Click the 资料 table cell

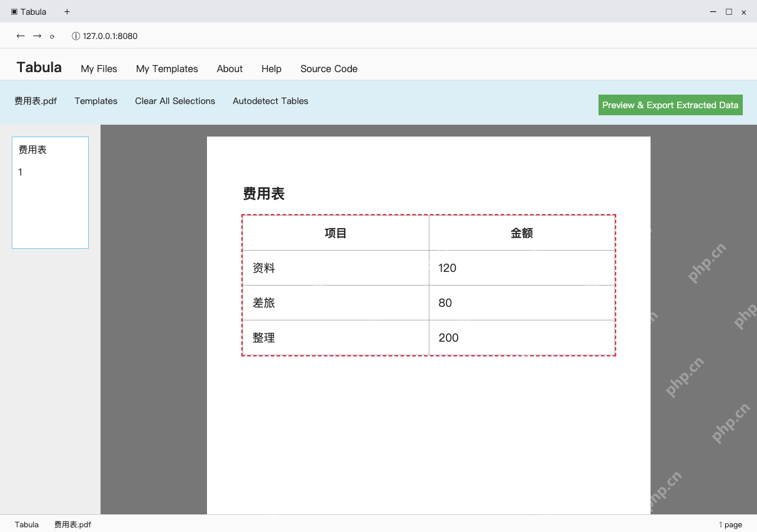tap(336, 268)
